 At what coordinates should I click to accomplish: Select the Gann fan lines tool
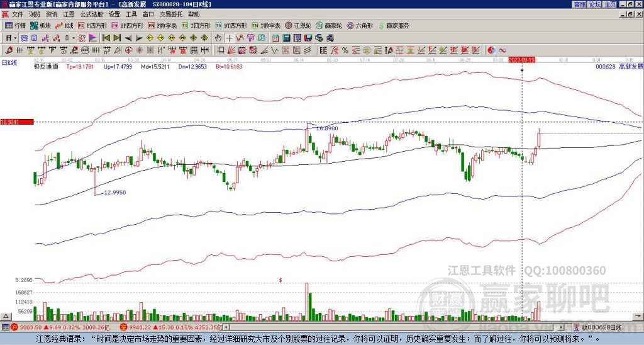click(x=231, y=50)
